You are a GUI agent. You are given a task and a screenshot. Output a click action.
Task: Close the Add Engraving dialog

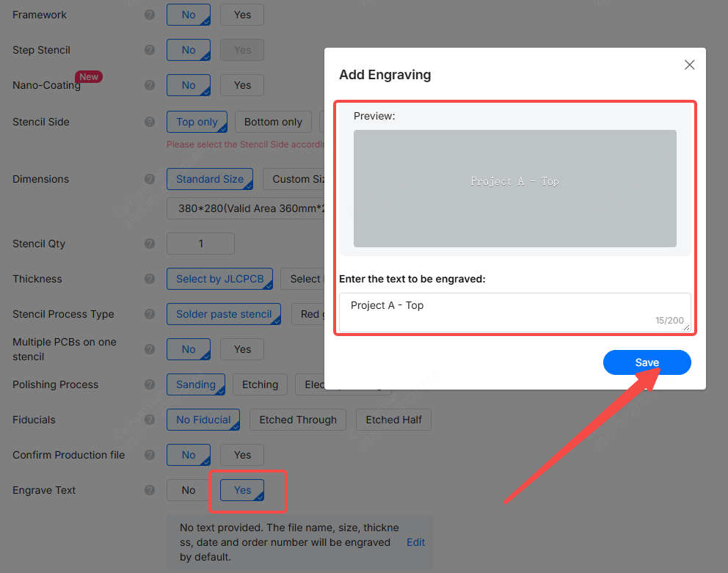[x=689, y=65]
